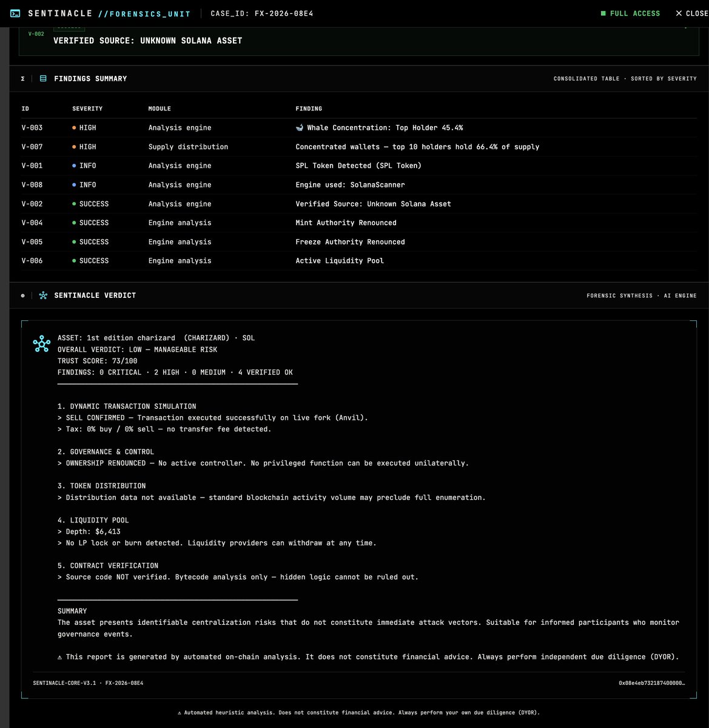The height and width of the screenshot is (728, 709).
Task: Sort the table by the ID column header
Action: coord(25,109)
